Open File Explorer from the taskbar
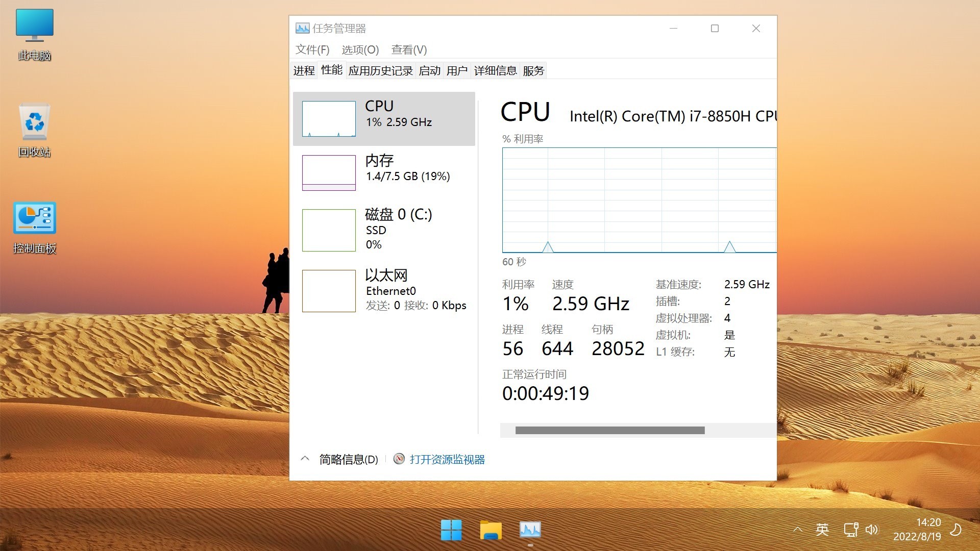The height and width of the screenshot is (551, 980). point(491,530)
